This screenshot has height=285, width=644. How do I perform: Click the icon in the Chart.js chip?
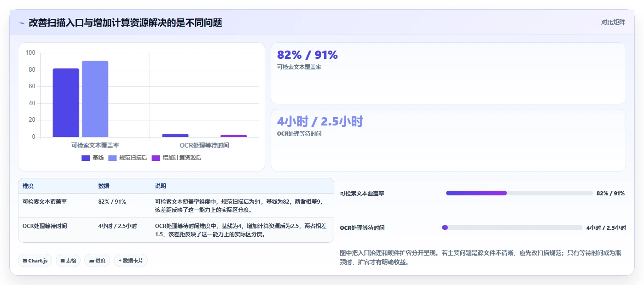[25, 261]
